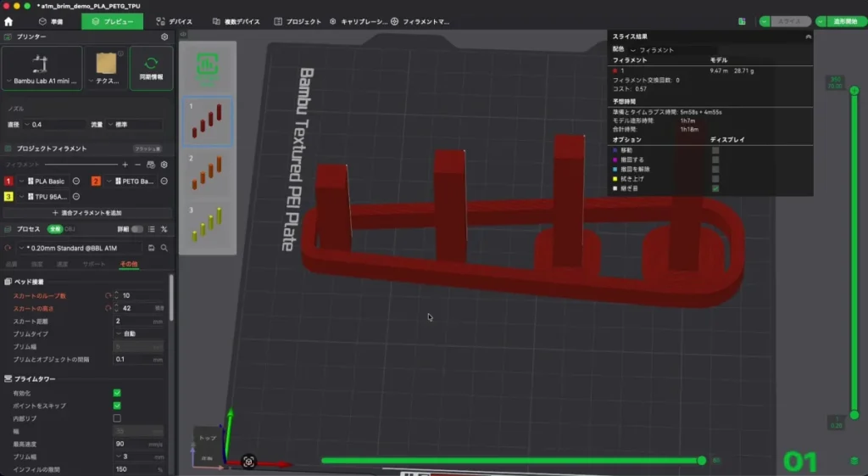Uncheck prime tower 有効化 checkbox
Screen dimensions: 868x476
coord(117,393)
